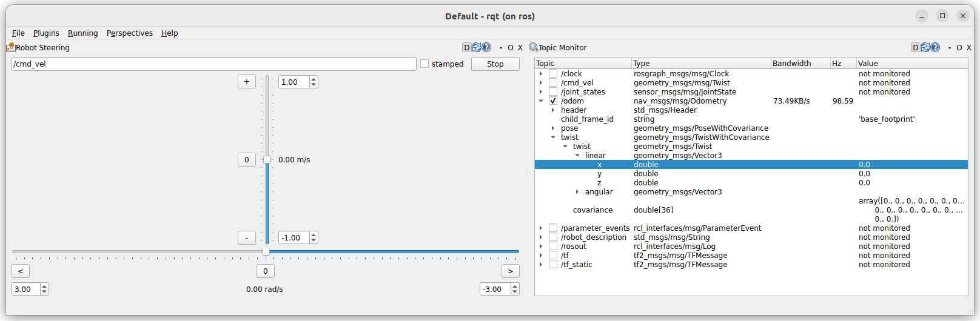Screen dimensions: 980x321
Task: Sort by the Bandwidth column header
Action: tap(800, 63)
